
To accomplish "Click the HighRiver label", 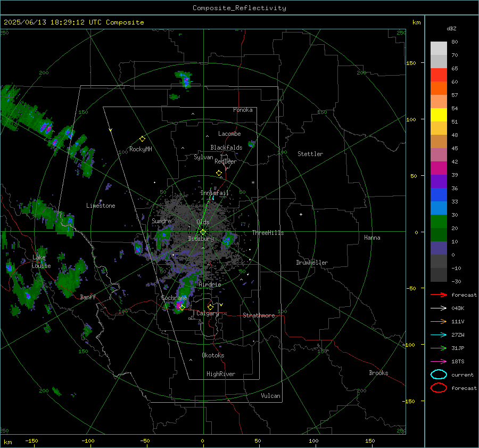I will (221, 374).
